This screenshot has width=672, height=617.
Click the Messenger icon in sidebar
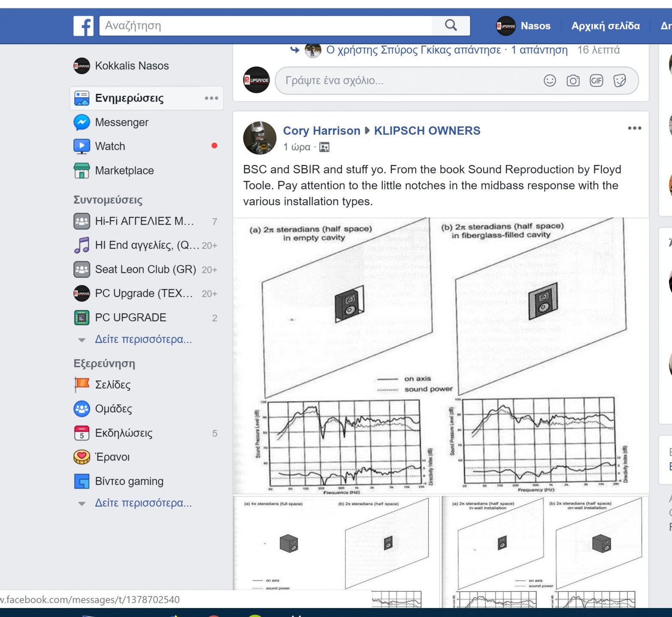click(x=82, y=123)
